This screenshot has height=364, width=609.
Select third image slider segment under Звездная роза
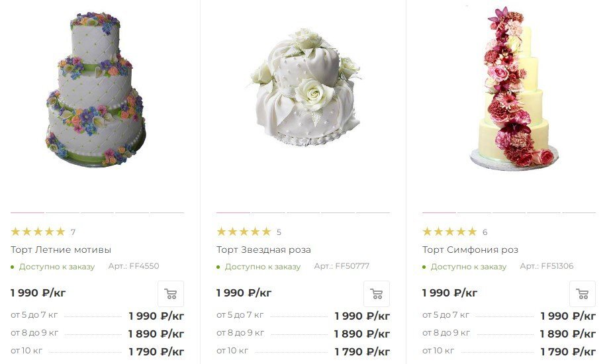(303, 213)
